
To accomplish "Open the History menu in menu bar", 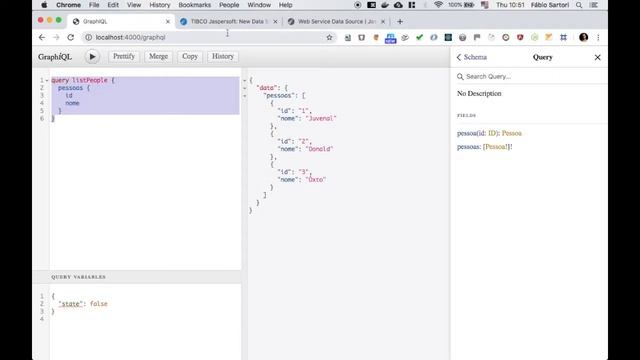I will click(160, 5).
